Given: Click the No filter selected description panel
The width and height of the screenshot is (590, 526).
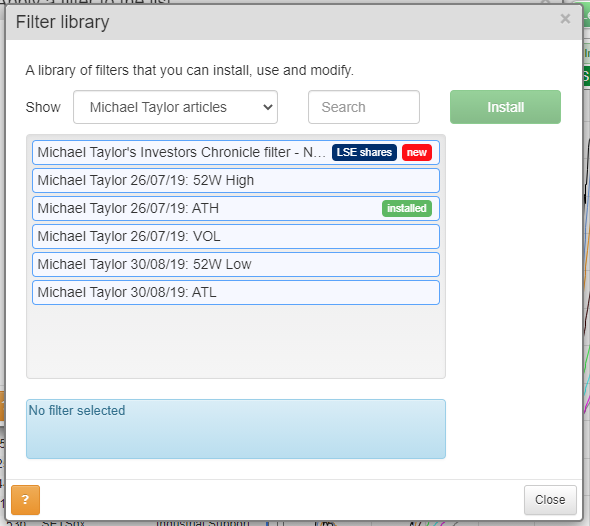Looking at the screenshot, I should [236, 429].
